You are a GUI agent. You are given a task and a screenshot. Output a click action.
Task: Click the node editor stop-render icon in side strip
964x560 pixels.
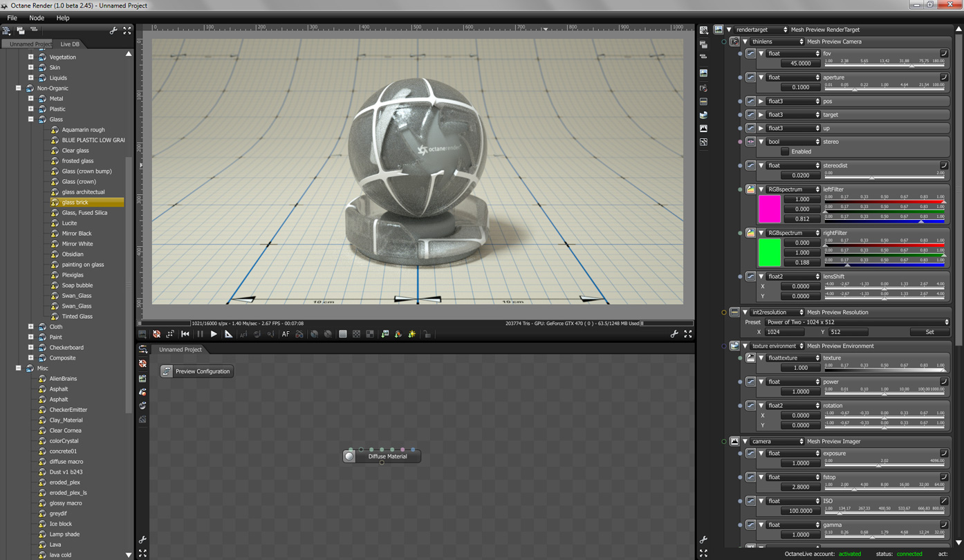[142, 364]
